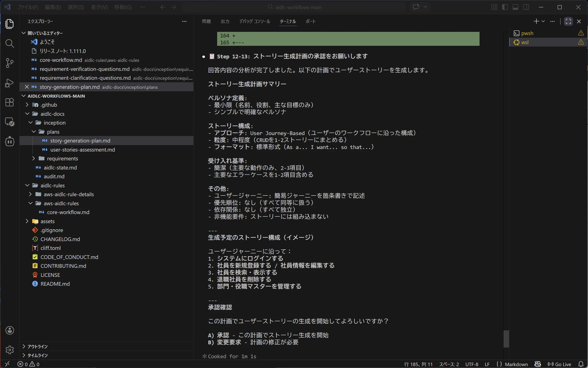Switch to the デバッグ コンソール tab

click(x=255, y=21)
